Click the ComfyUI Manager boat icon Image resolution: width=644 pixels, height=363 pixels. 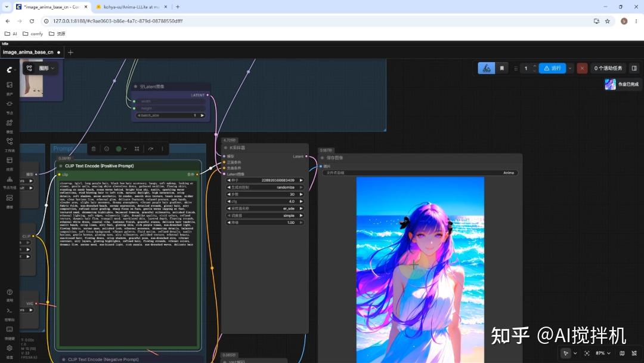coord(487,68)
